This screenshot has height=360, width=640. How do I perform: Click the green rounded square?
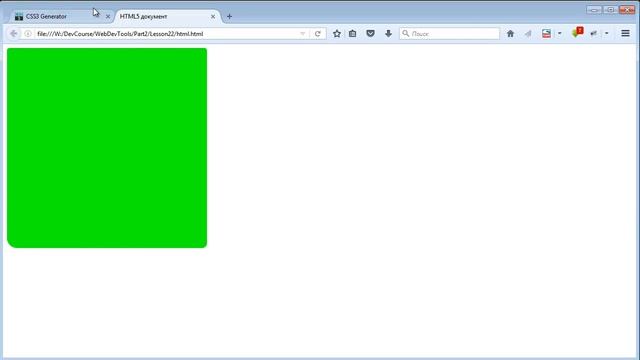[x=107, y=148]
